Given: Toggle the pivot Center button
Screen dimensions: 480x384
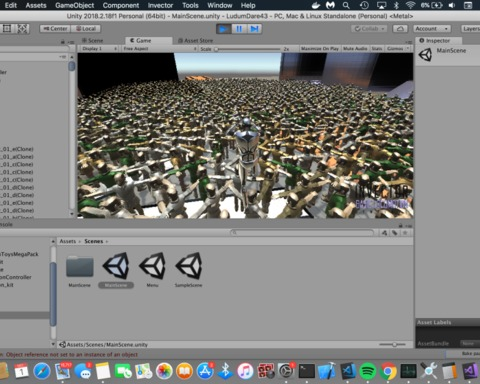Looking at the screenshot, I should [x=55, y=29].
